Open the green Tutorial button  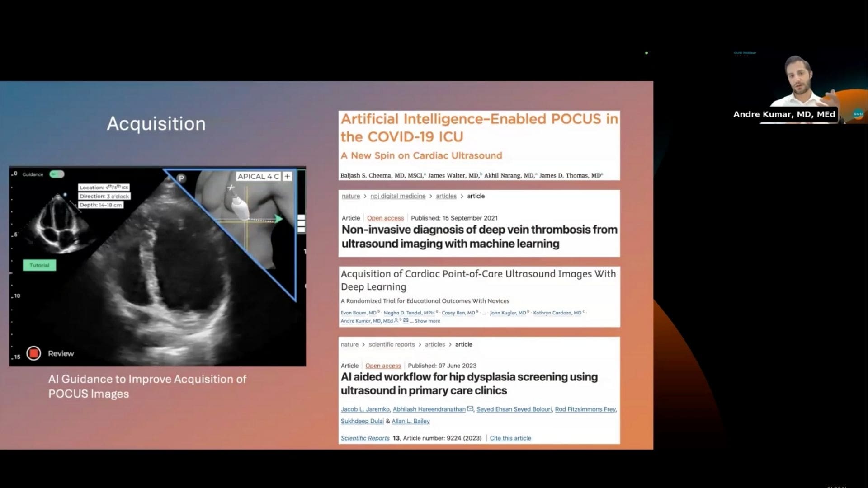click(x=39, y=265)
